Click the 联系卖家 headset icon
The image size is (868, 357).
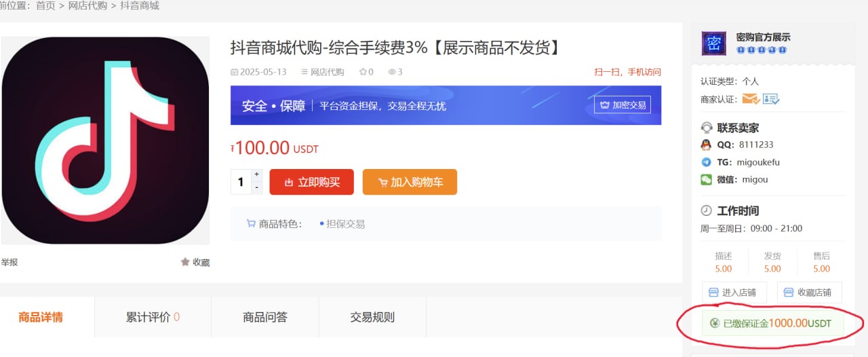(707, 128)
